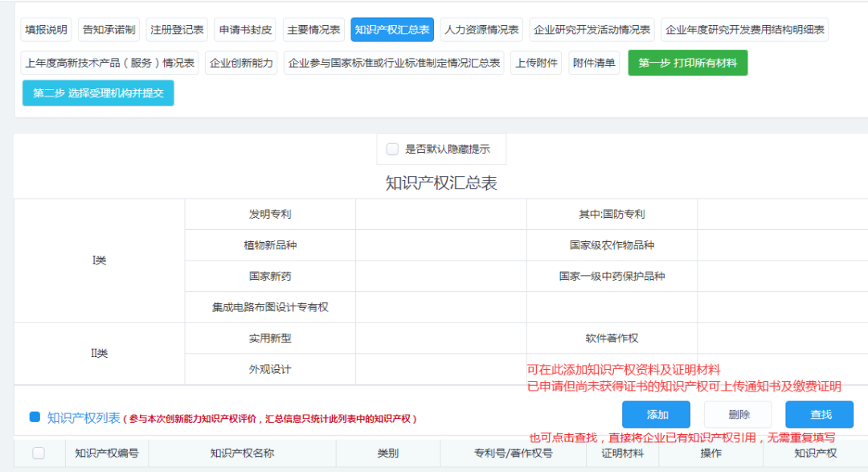
Task: Click the I类 category cell
Action: coord(99,261)
